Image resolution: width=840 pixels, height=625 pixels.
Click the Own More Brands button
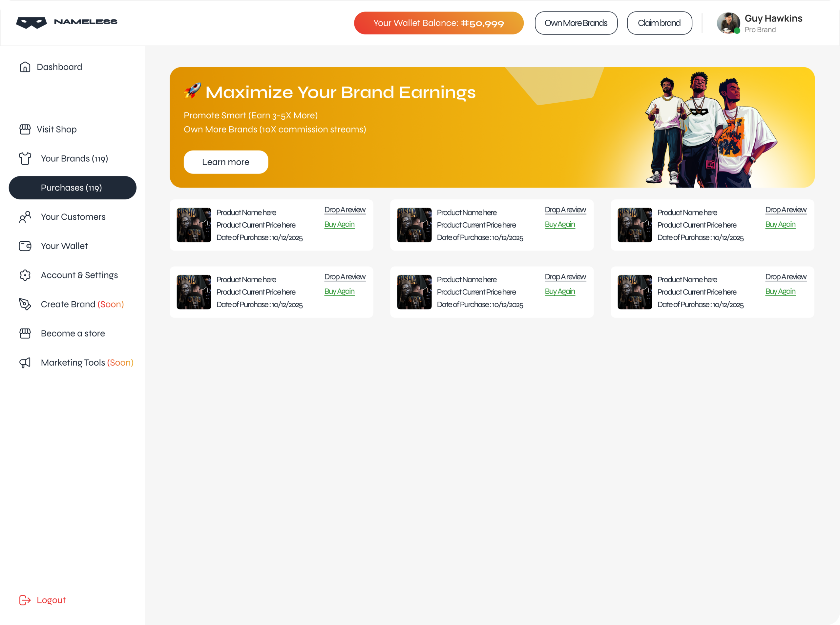click(576, 23)
